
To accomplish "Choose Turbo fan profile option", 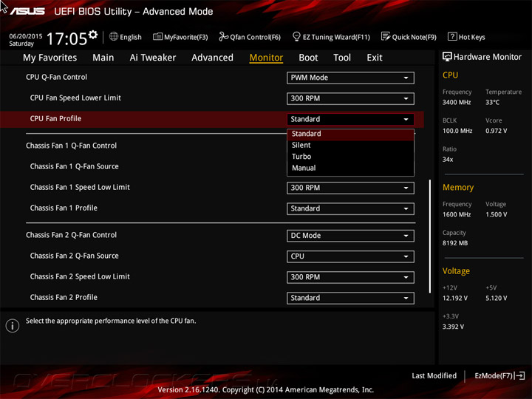I will tap(350, 157).
